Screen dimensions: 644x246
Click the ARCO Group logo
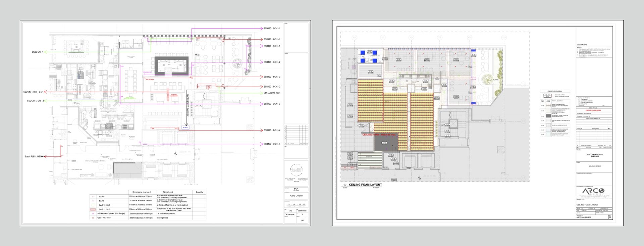point(593,191)
